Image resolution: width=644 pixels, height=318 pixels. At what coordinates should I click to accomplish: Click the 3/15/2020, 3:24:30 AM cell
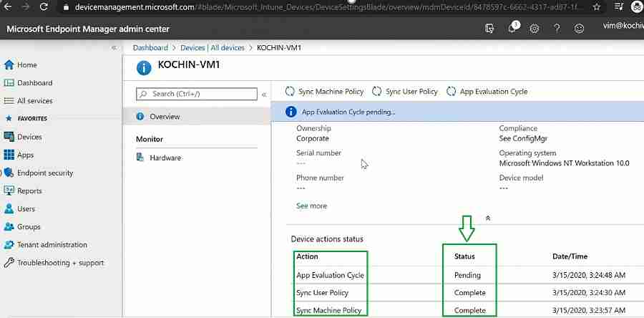(589, 292)
